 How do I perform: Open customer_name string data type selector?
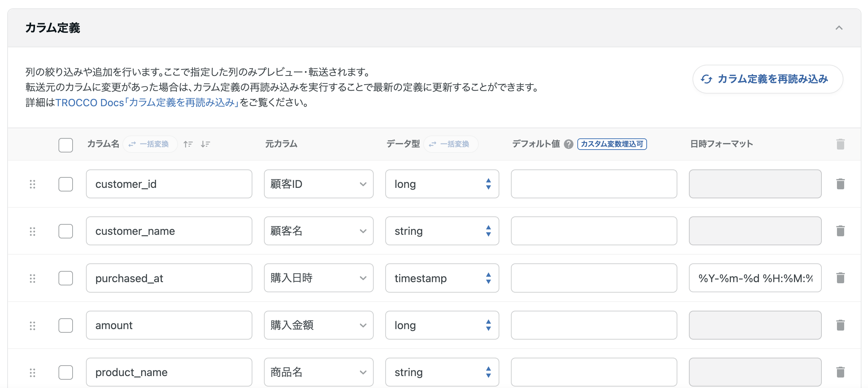pos(442,231)
